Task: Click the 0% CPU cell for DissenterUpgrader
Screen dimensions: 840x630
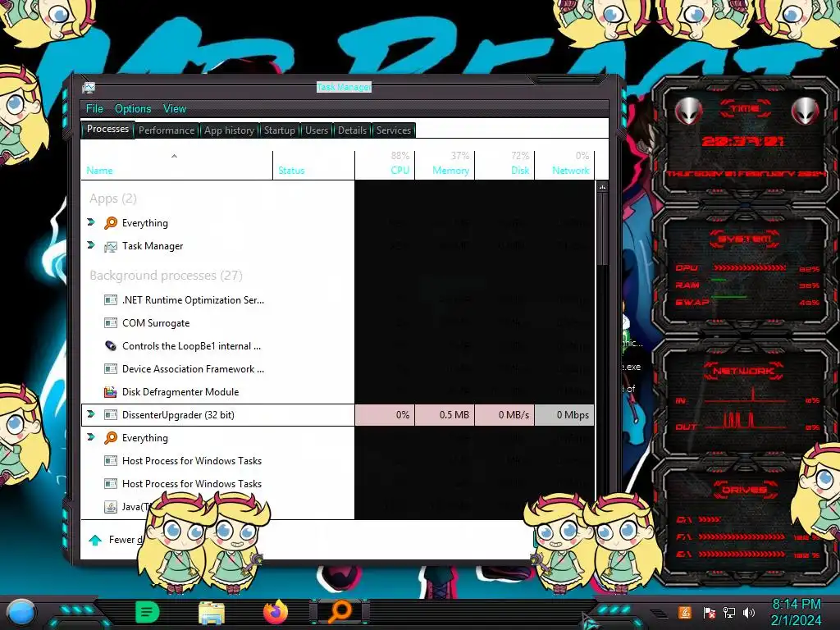Action: pyautogui.click(x=385, y=415)
